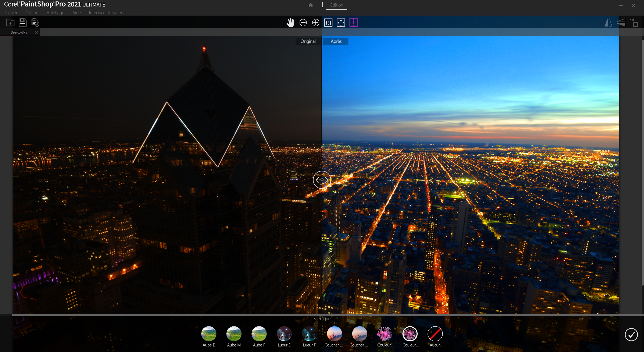This screenshot has width=644, height=352.
Task: Click the Save As icon
Action: click(x=35, y=23)
